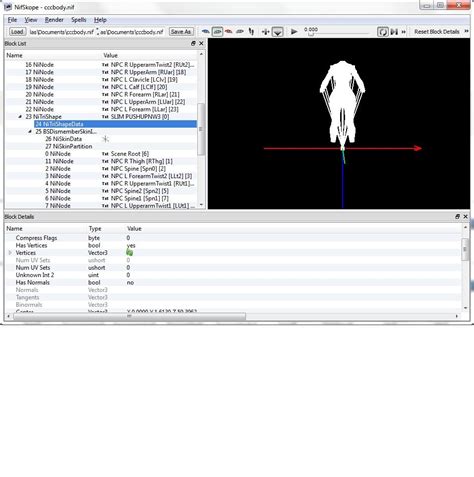Click the red side view icon
The width and height of the screenshot is (474, 477).
coord(229,32)
